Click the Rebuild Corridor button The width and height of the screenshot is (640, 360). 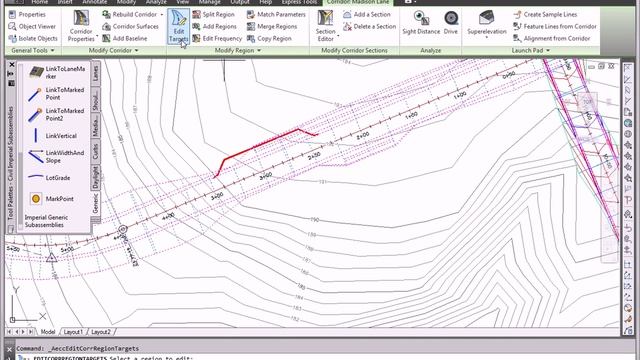tap(129, 14)
